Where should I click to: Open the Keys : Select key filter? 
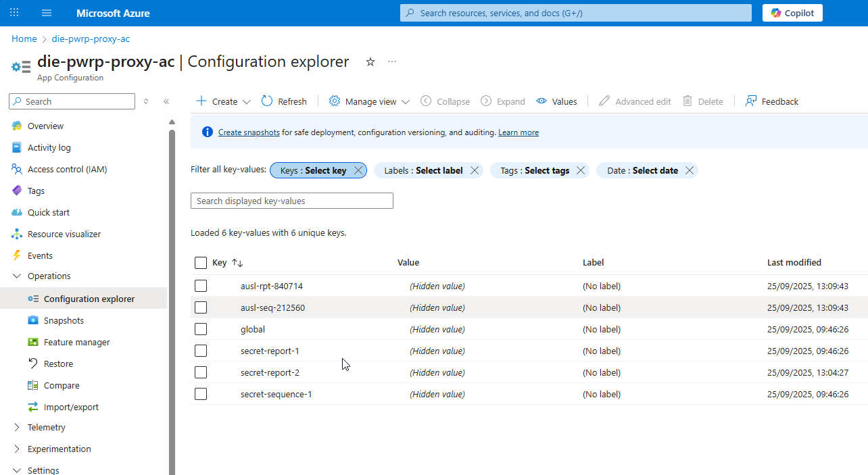pyautogui.click(x=314, y=170)
